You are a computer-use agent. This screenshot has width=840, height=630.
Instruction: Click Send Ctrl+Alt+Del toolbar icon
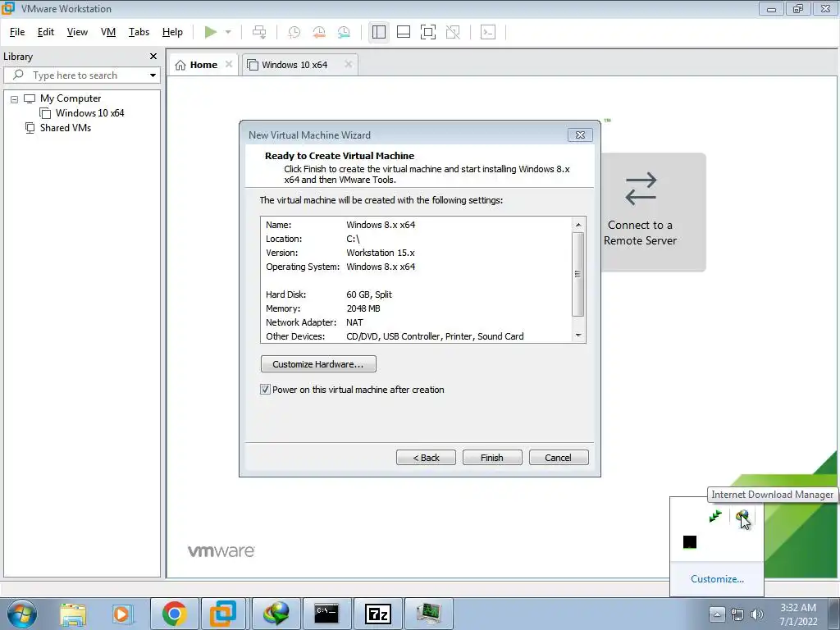[x=259, y=32]
